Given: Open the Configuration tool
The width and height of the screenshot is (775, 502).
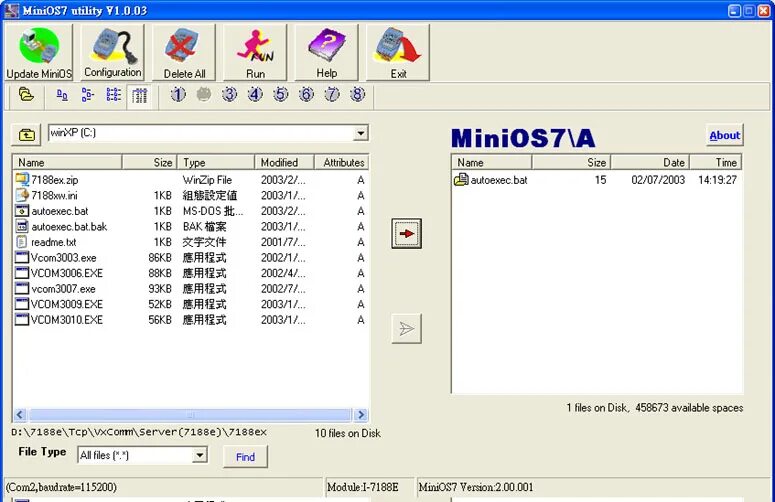Looking at the screenshot, I should [x=112, y=52].
